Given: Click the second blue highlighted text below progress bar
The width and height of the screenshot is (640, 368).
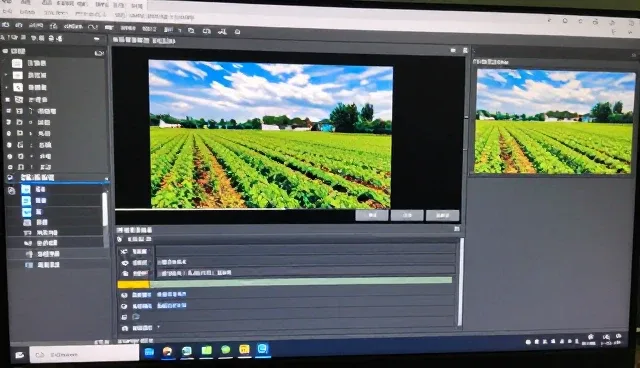Looking at the screenshot, I should [x=171, y=305].
